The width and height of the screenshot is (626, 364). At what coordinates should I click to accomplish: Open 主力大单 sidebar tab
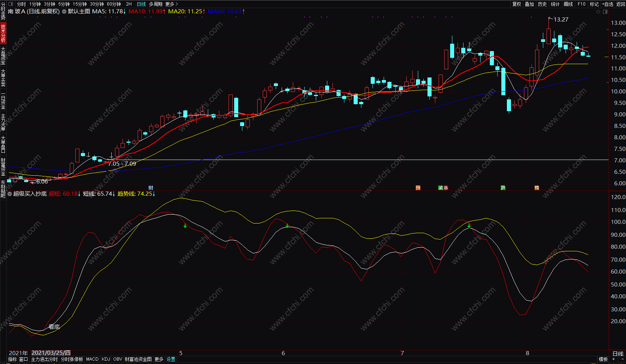coord(3,123)
